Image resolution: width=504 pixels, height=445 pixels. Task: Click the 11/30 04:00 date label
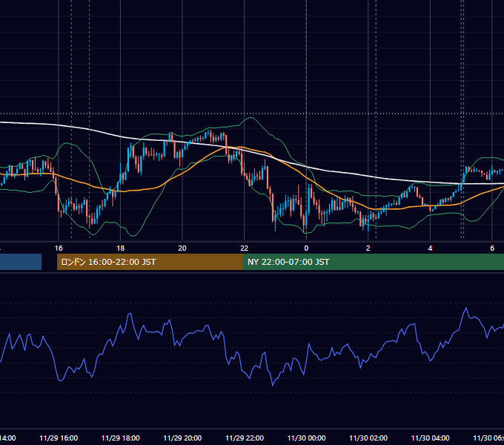[430, 438]
